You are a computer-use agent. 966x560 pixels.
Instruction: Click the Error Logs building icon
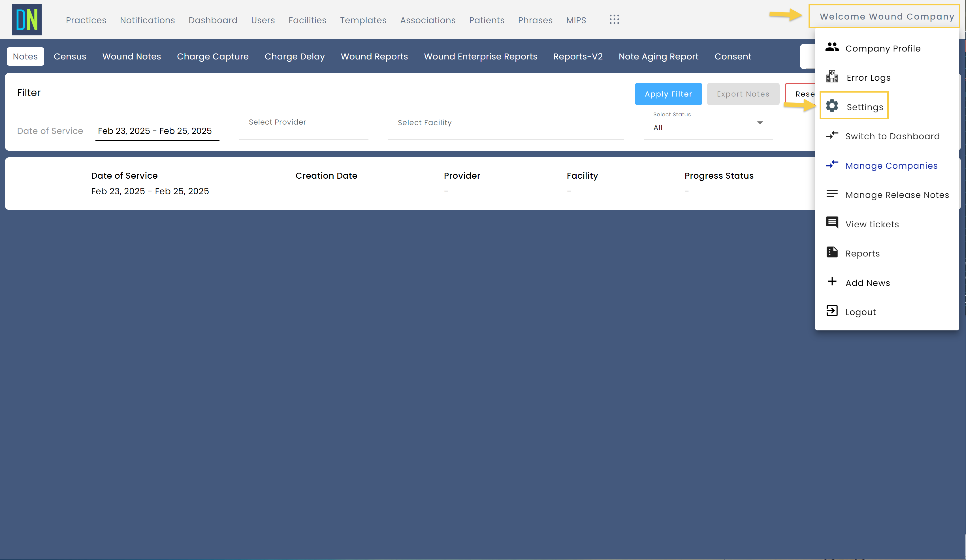click(832, 77)
